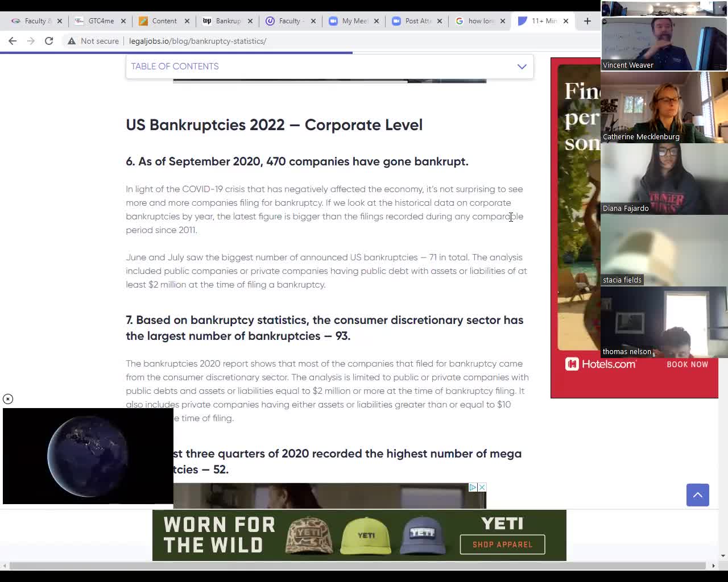728x582 pixels.
Task: Click heading US Bankruptcies 2022 — Corporate Level
Action: (274, 125)
